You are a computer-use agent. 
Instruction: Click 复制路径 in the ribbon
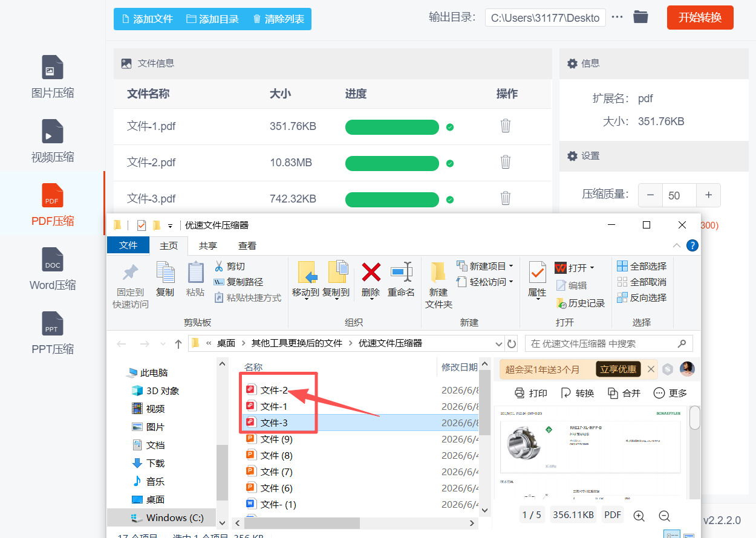238,282
